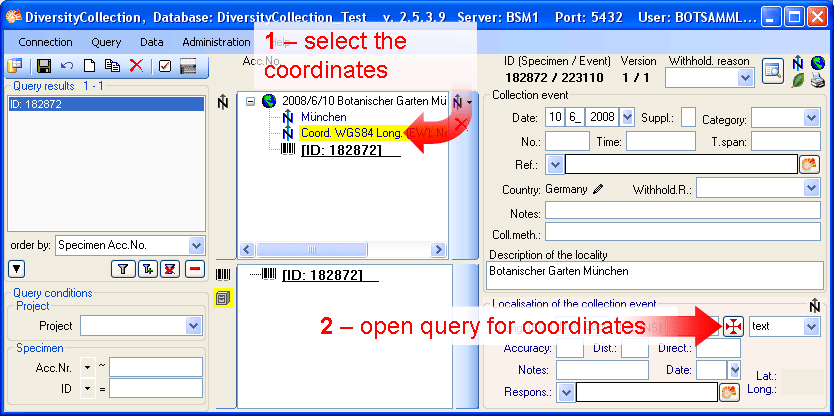The width and height of the screenshot is (834, 416).
Task: Click the save floppy disk icon
Action: tap(44, 66)
